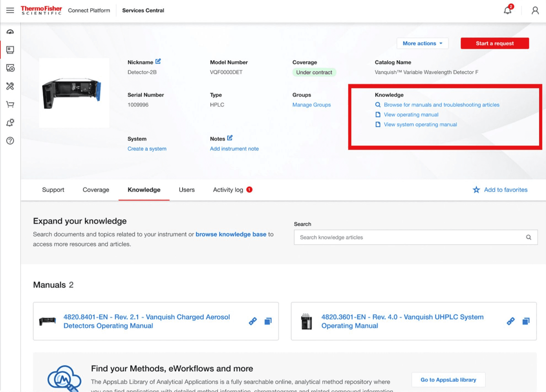Open the Coverage tab

point(96,190)
